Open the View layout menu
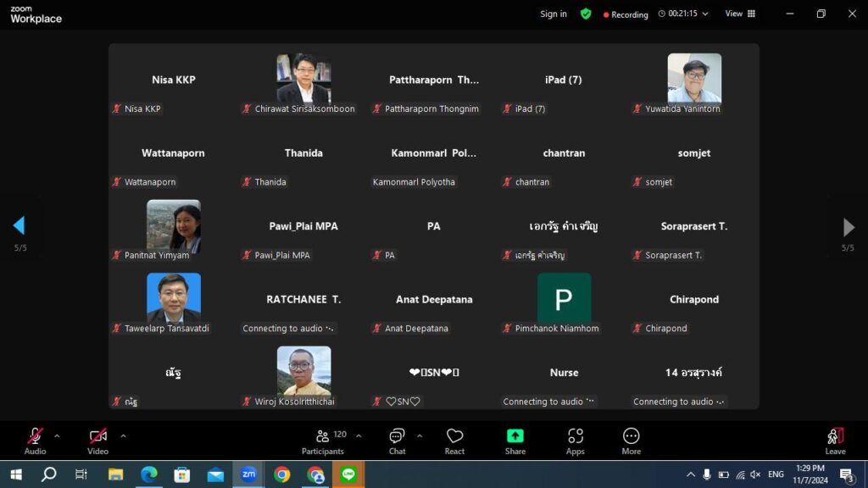Image resolution: width=868 pixels, height=488 pixels. (740, 14)
